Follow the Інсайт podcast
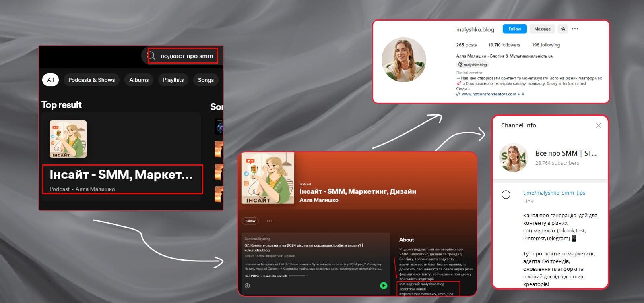Viewport: 644px width, 303px height. point(250,221)
